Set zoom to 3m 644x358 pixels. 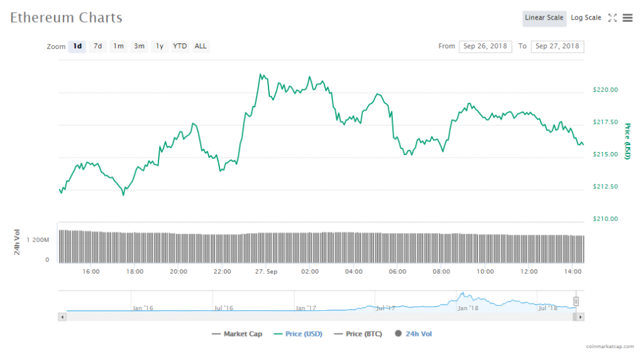(139, 46)
